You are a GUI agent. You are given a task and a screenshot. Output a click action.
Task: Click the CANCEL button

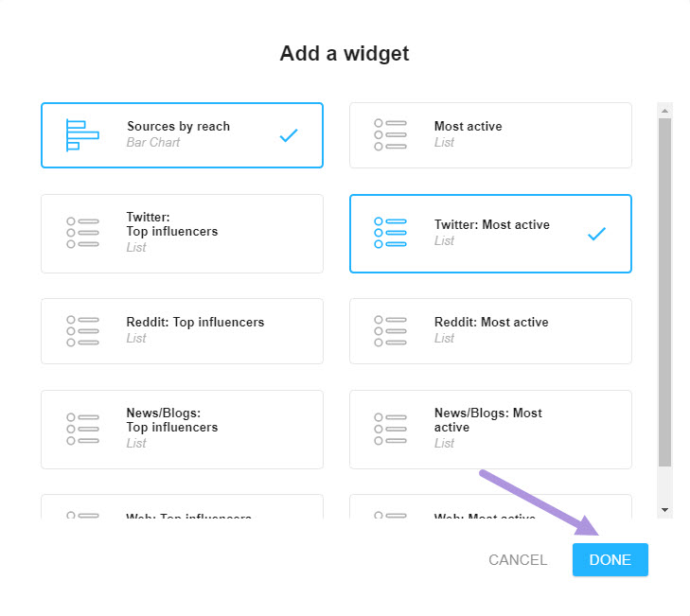(518, 559)
